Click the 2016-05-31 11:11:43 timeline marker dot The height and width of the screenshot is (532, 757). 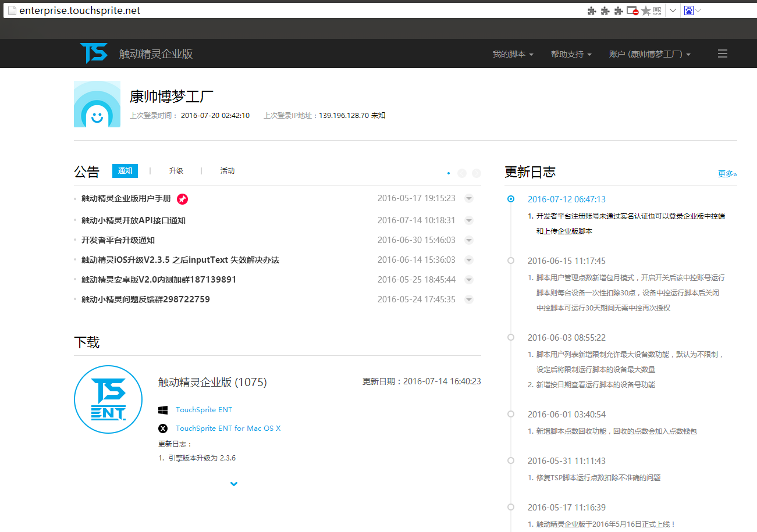pos(511,460)
